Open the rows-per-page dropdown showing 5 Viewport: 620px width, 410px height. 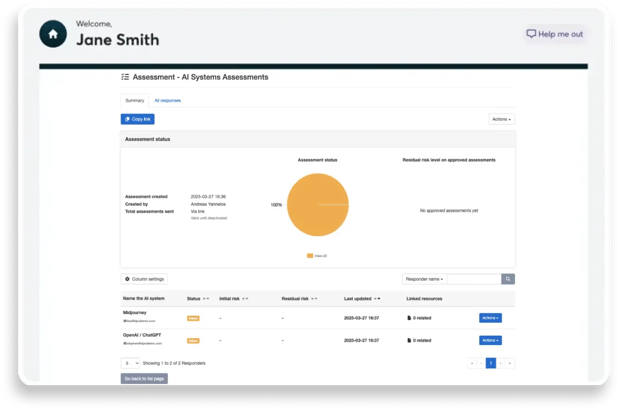coord(130,363)
